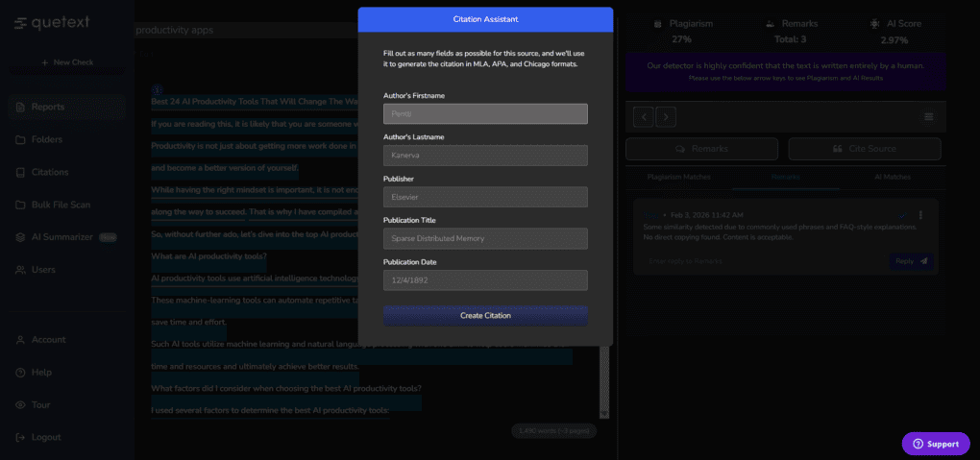Click the AI Score bug icon
980x460 pixels.
coord(874,24)
